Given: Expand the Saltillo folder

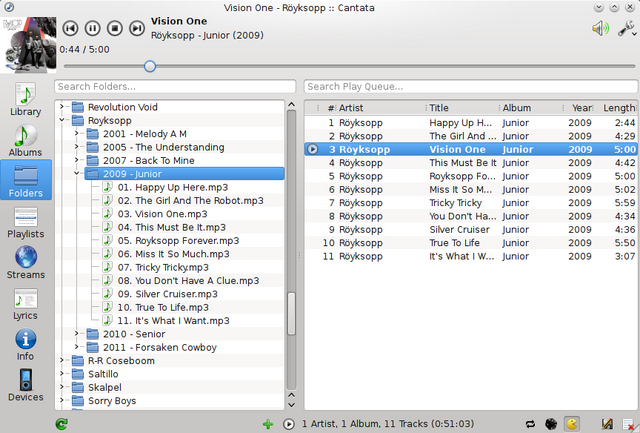Looking at the screenshot, I should (x=62, y=374).
